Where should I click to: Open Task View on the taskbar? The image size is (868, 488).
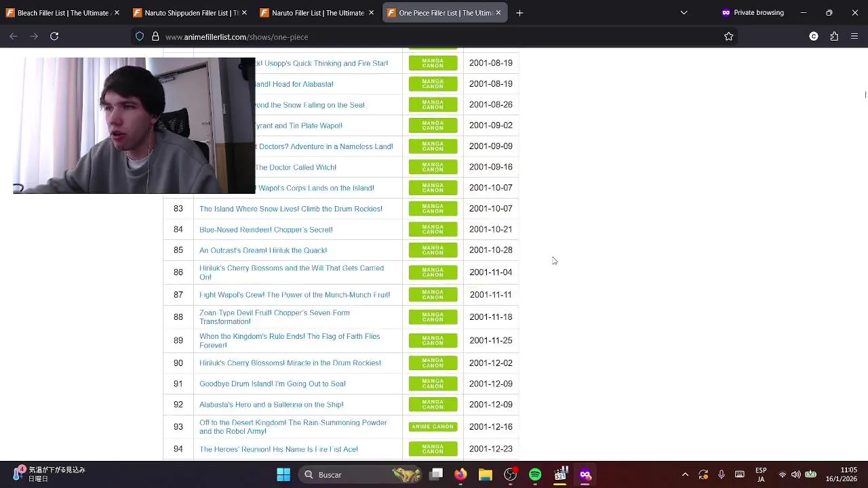437,474
